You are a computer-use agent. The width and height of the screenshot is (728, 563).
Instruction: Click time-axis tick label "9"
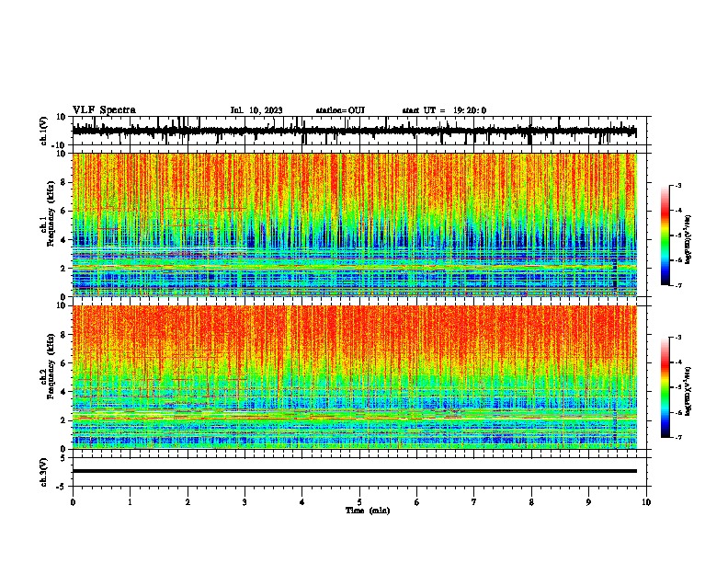tap(588, 502)
